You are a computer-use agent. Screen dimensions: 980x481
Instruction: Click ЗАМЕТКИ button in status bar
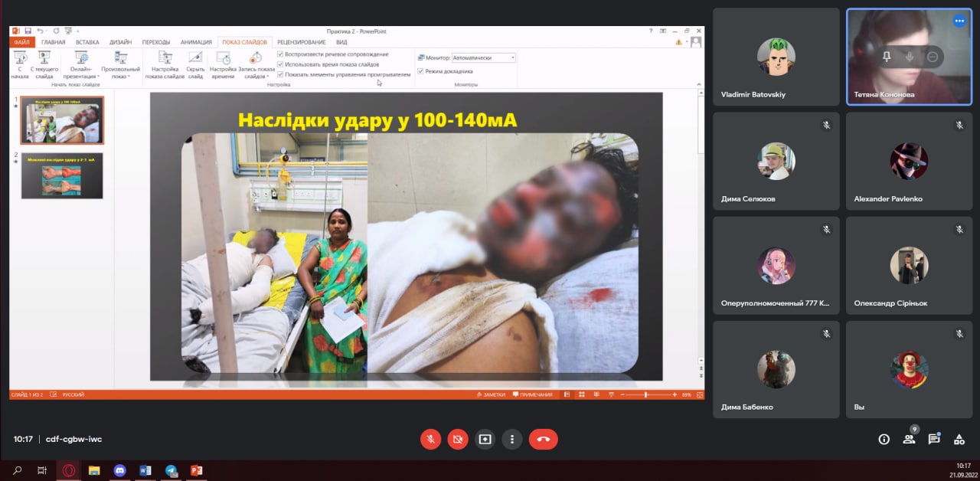click(x=492, y=394)
